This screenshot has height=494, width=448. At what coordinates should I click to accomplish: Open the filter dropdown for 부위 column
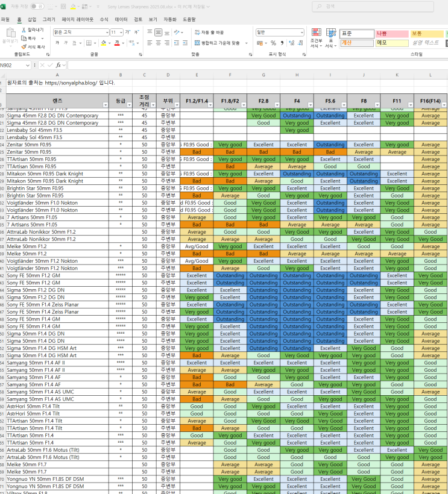click(177, 105)
